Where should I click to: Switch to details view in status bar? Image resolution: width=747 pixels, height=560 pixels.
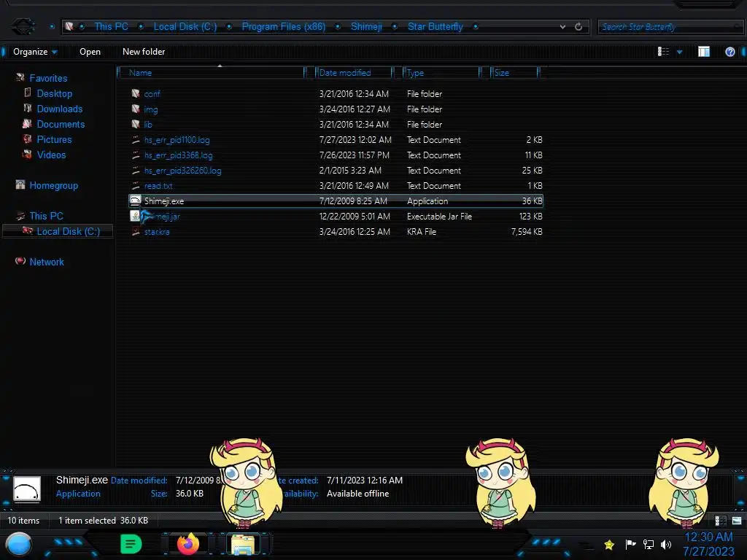(720, 521)
